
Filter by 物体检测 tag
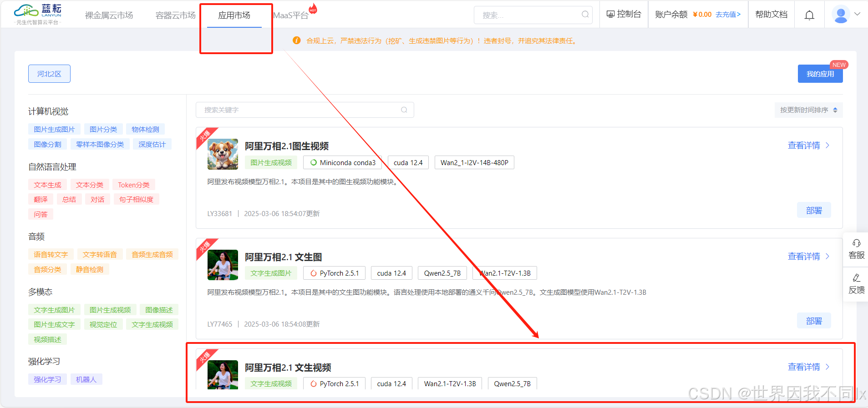tap(145, 130)
